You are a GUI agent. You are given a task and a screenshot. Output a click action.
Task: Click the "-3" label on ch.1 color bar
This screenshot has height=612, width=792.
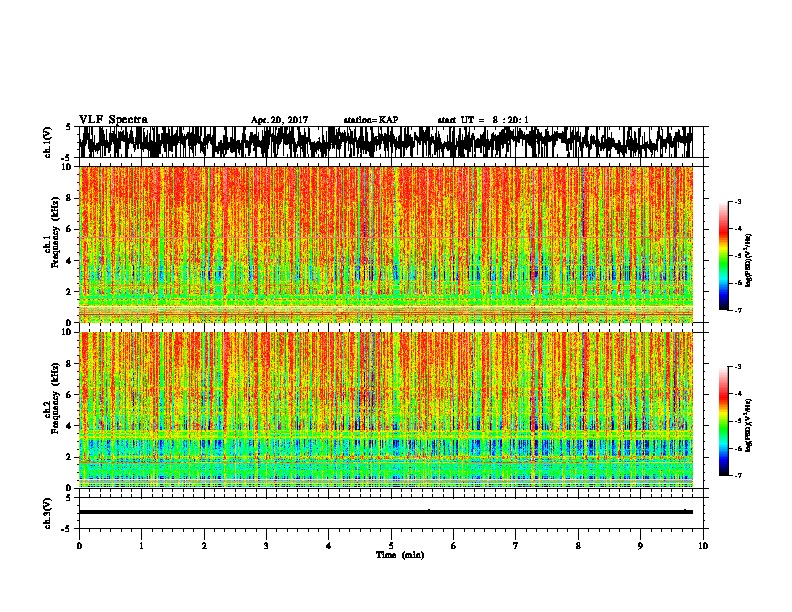click(737, 201)
